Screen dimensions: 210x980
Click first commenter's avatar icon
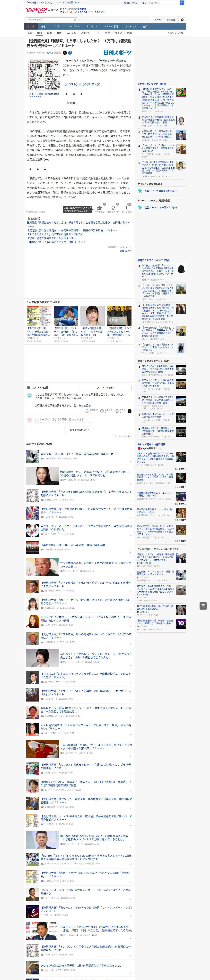click(x=29, y=396)
